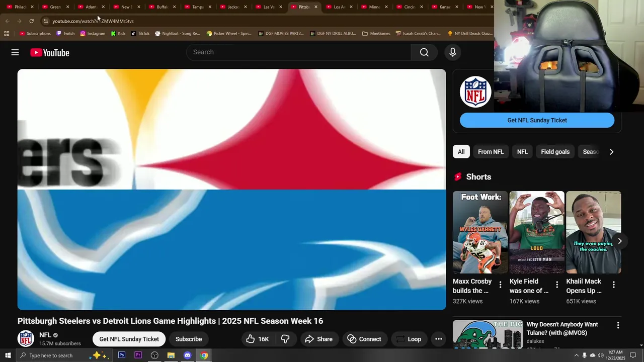Viewport: 644px width, 362px height.
Task: Open the Chrome apps grid in bookmarks bar
Action: tap(7, 34)
